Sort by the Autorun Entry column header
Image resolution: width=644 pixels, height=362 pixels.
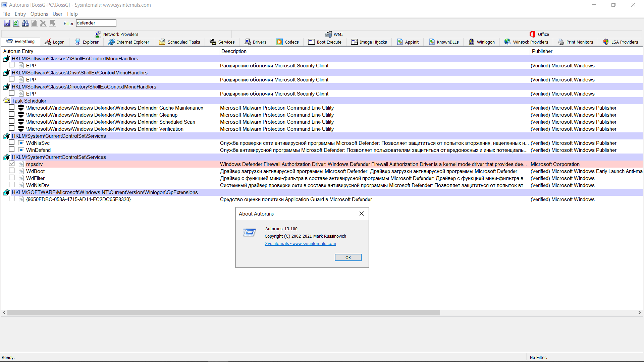tap(110, 51)
